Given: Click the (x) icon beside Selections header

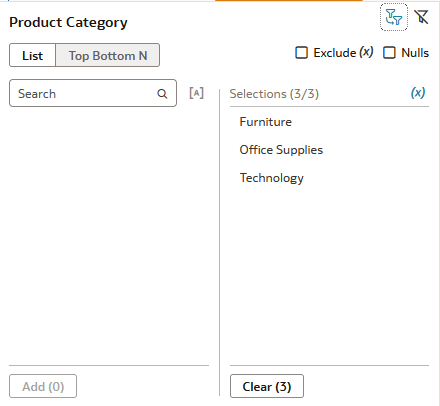Looking at the screenshot, I should [418, 93].
